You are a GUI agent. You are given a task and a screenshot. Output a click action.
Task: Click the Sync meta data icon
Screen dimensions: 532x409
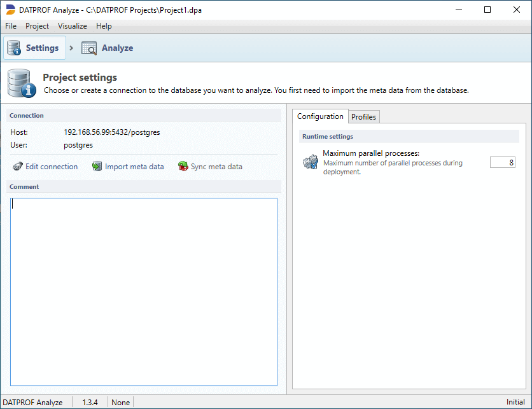pos(183,167)
